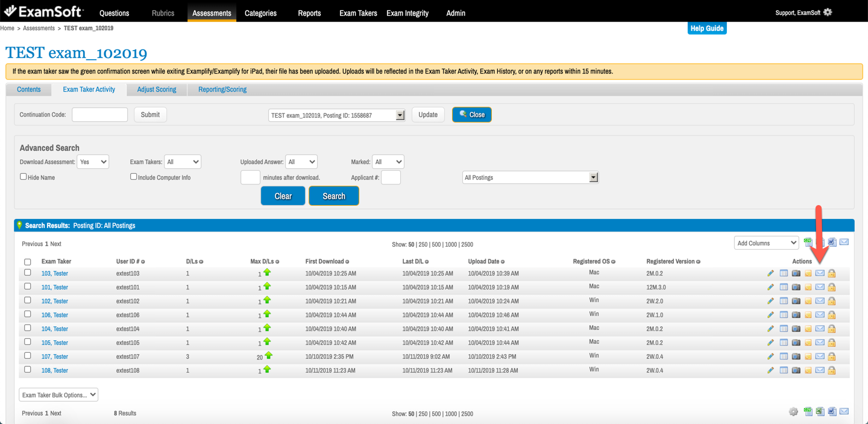868x424 pixels.
Task: Click the Applicant # input field
Action: 391,177
